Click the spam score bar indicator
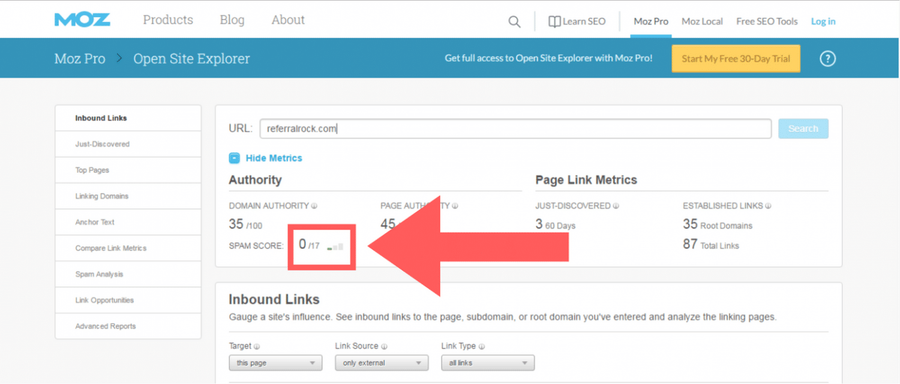Viewport: 900px width, 384px height. pos(335,247)
